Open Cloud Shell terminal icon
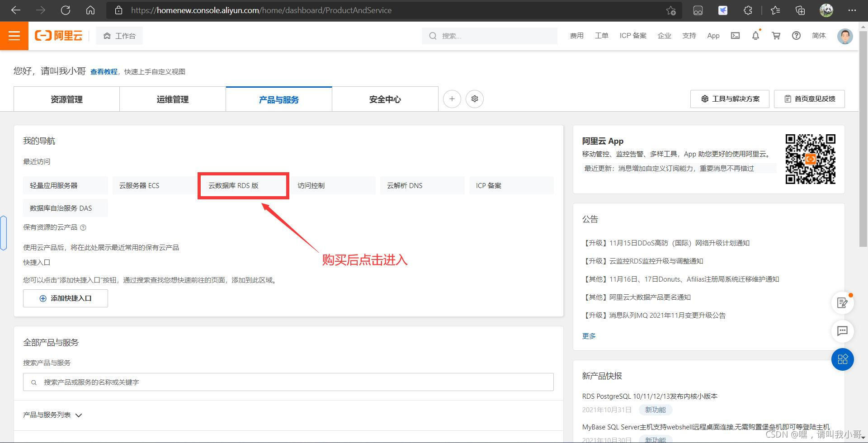The image size is (868, 443). click(735, 36)
